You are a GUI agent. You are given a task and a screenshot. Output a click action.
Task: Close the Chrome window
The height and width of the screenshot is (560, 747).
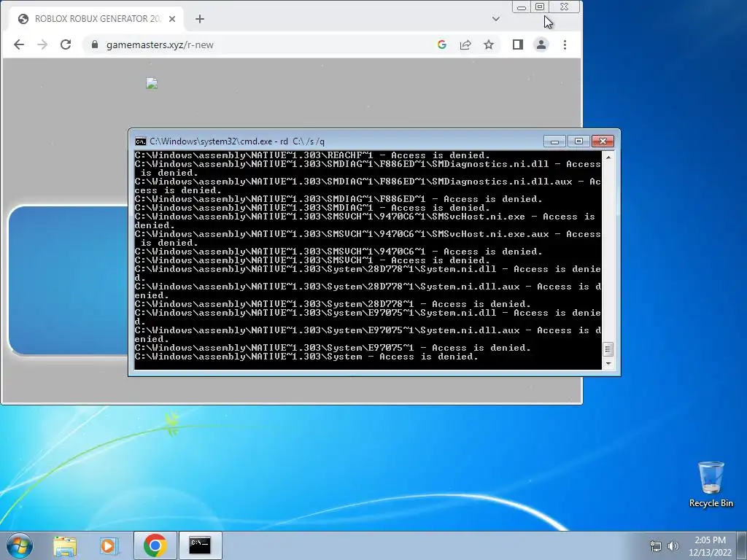(x=565, y=7)
